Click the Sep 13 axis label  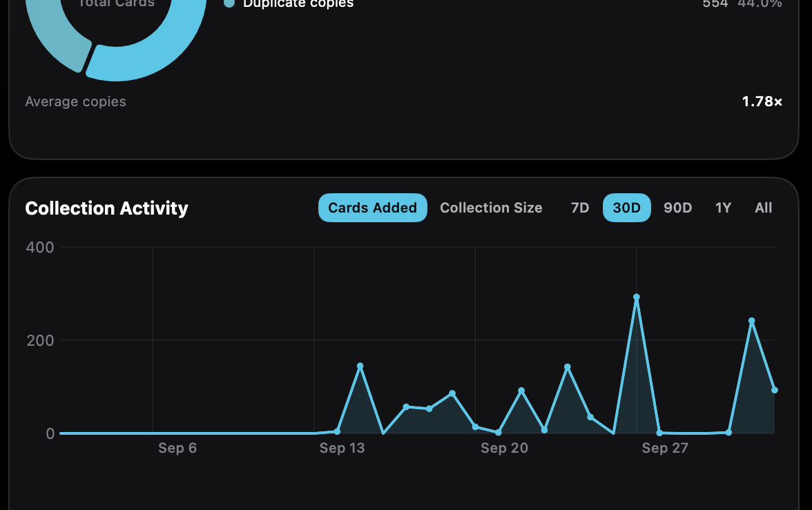tap(342, 448)
